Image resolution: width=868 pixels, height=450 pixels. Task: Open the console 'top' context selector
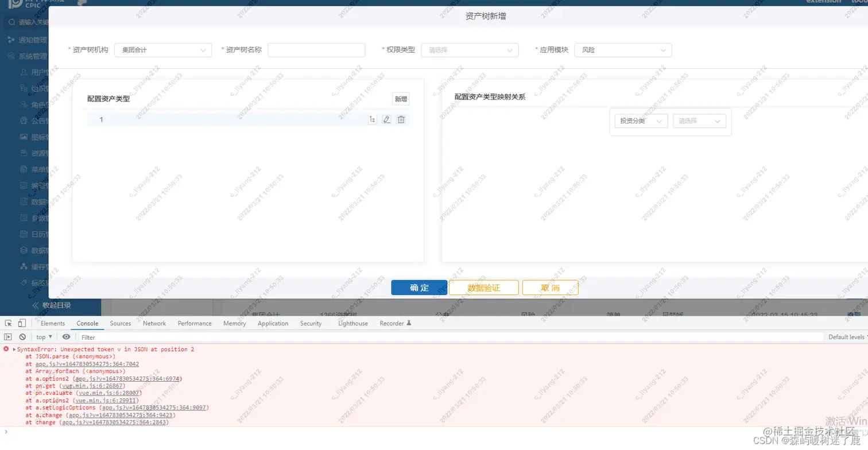pos(44,337)
